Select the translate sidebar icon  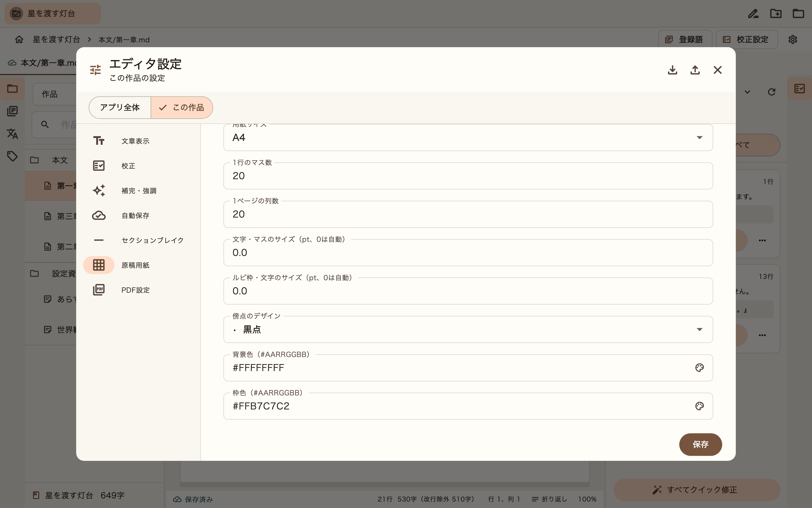click(x=12, y=134)
